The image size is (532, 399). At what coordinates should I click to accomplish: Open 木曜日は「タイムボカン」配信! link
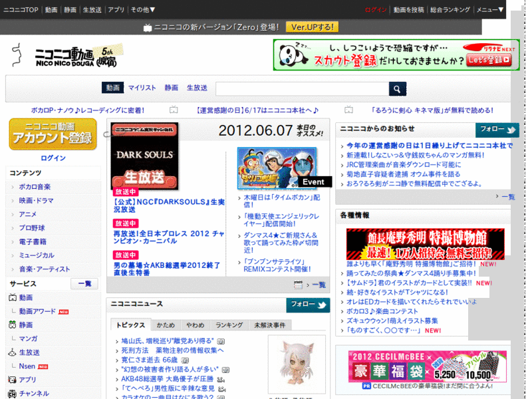(x=281, y=201)
